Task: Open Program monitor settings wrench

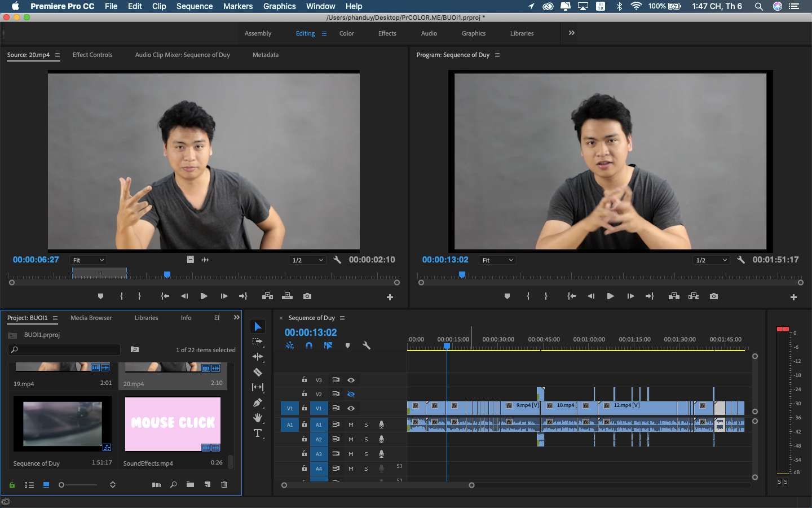Action: click(741, 260)
